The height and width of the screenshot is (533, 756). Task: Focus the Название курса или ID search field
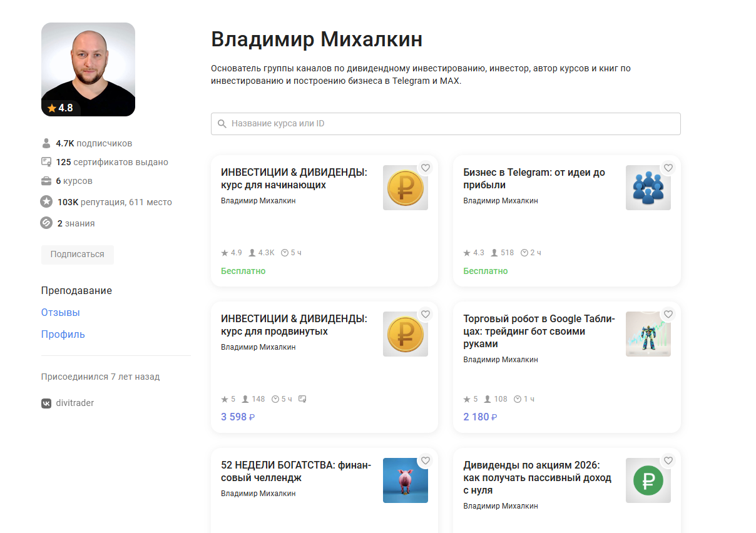click(x=446, y=124)
